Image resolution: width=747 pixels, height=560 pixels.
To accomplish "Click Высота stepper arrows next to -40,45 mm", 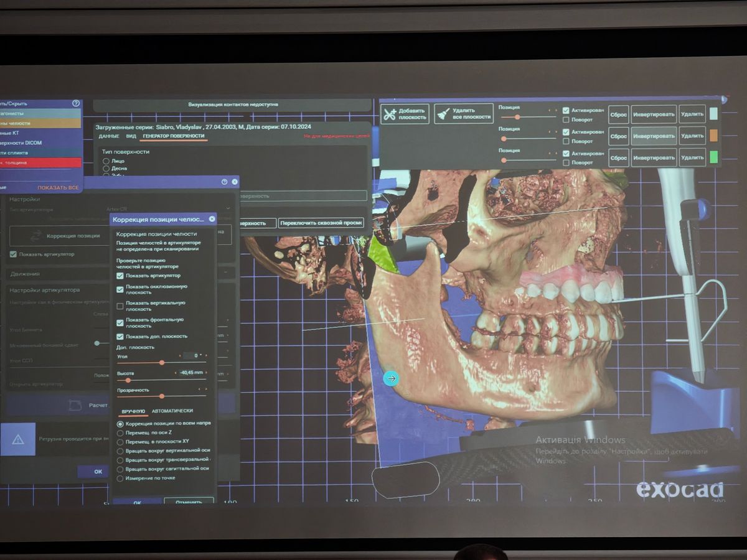I will point(192,373).
